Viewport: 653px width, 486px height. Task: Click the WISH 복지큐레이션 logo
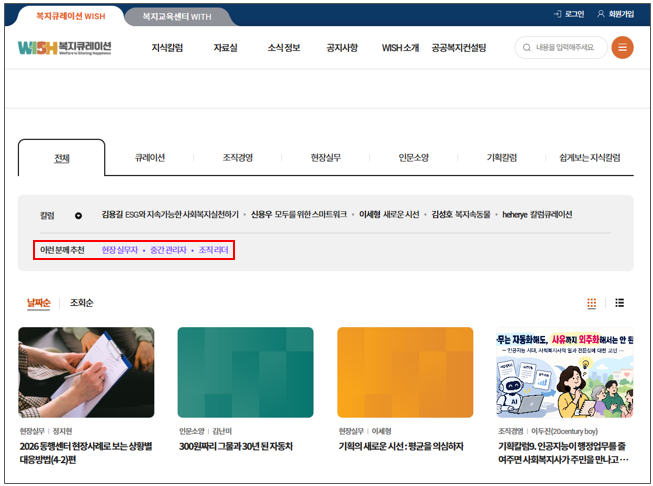[65, 48]
